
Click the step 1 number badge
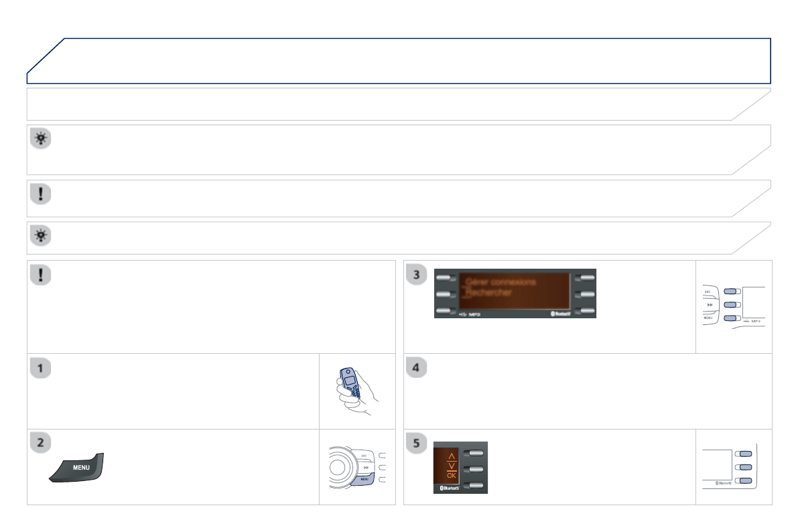click(41, 368)
